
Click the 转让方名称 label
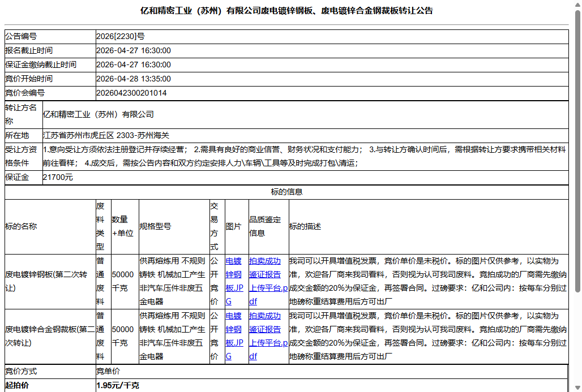point(21,115)
